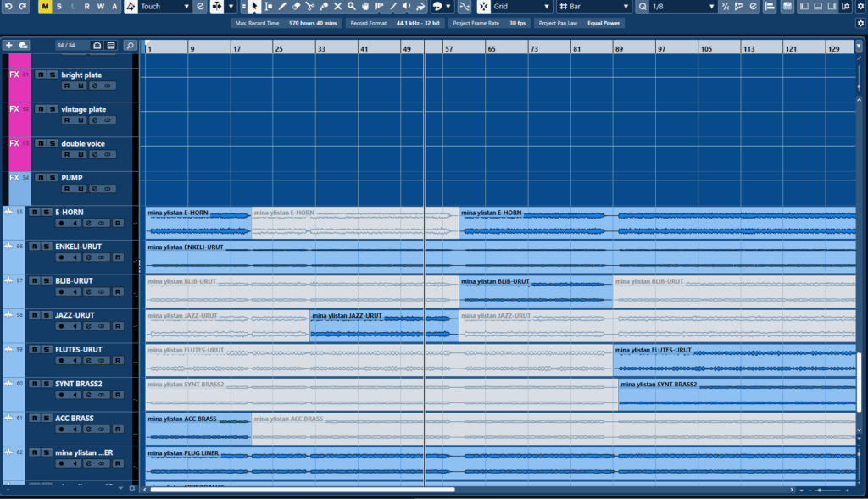Image resolution: width=868 pixels, height=499 pixels.
Task: Pick the Eraser tool in toolbar
Action: [x=296, y=7]
